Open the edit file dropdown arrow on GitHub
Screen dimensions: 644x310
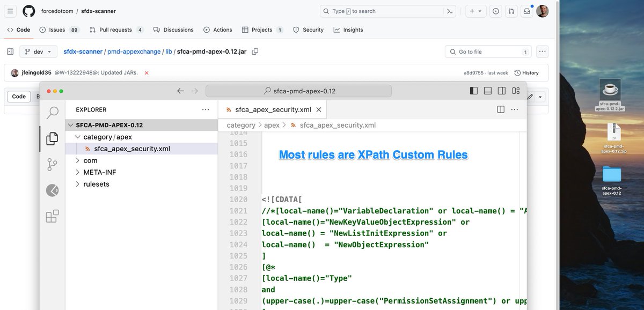pyautogui.click(x=540, y=97)
